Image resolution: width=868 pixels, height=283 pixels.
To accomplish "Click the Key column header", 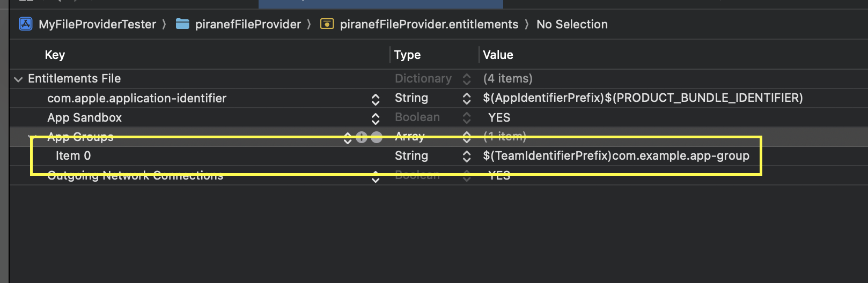I will click(x=55, y=55).
